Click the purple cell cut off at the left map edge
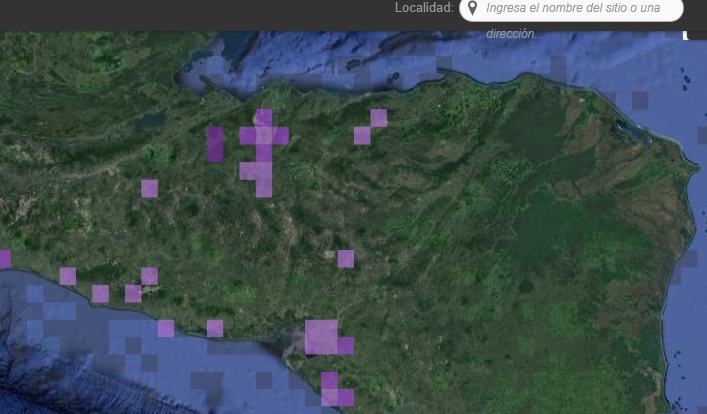This screenshot has height=414, width=707. tap(5, 259)
